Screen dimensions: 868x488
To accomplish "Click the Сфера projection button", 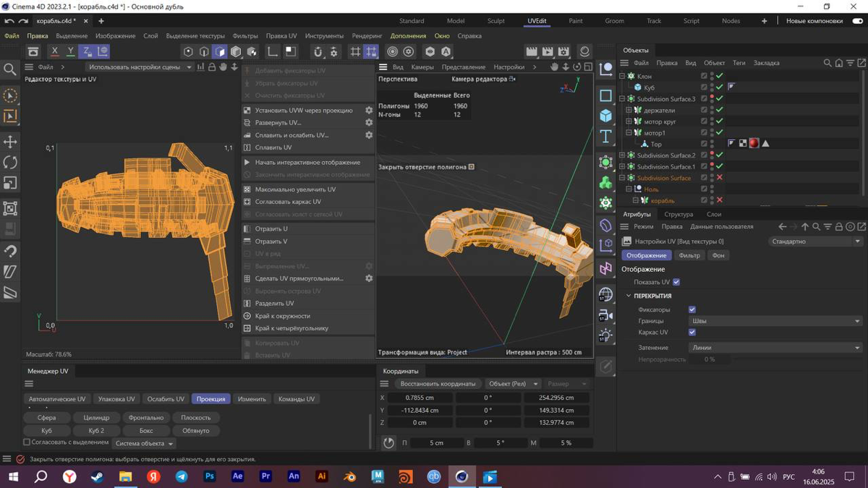I will click(47, 417).
